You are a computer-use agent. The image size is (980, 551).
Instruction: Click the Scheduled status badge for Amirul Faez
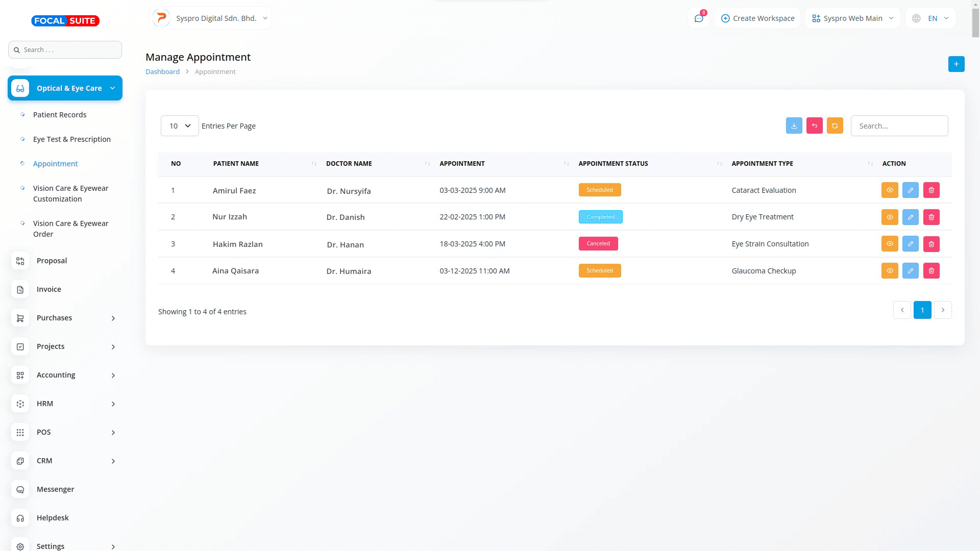tap(599, 190)
